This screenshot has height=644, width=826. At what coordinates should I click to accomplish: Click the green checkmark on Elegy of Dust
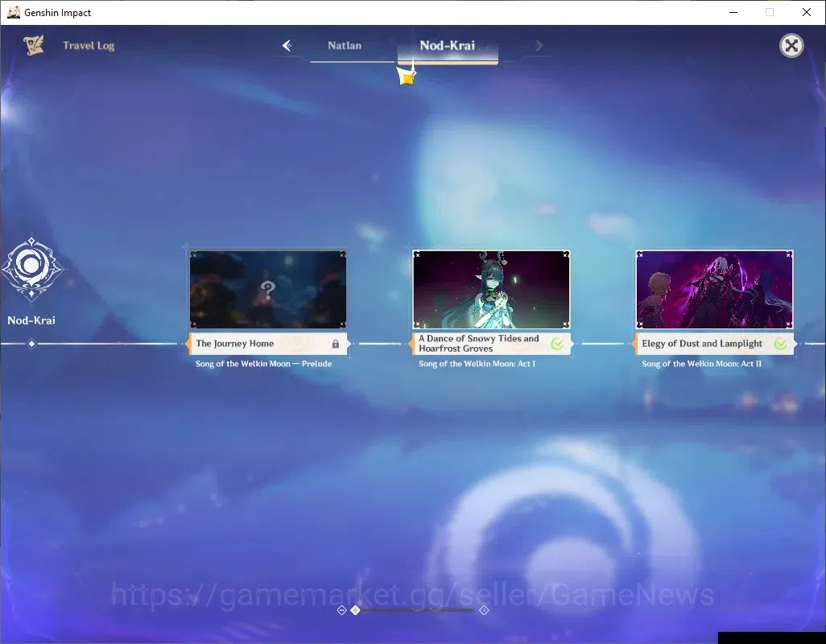point(780,344)
